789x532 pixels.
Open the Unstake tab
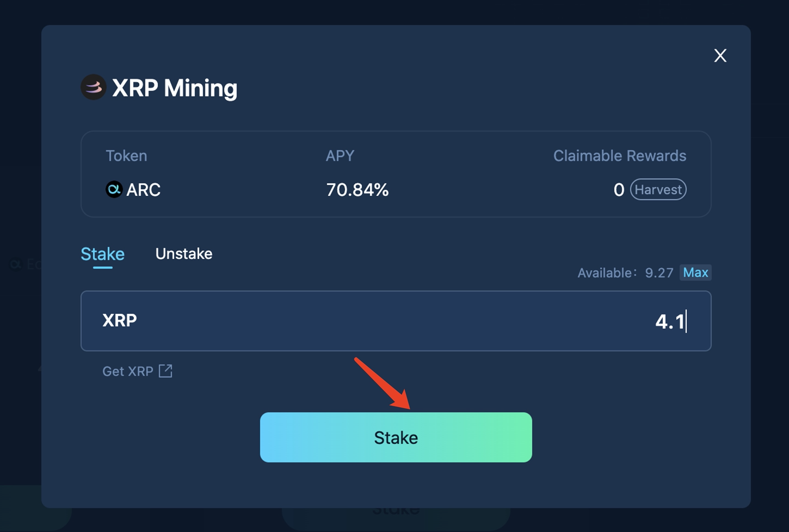[183, 254]
